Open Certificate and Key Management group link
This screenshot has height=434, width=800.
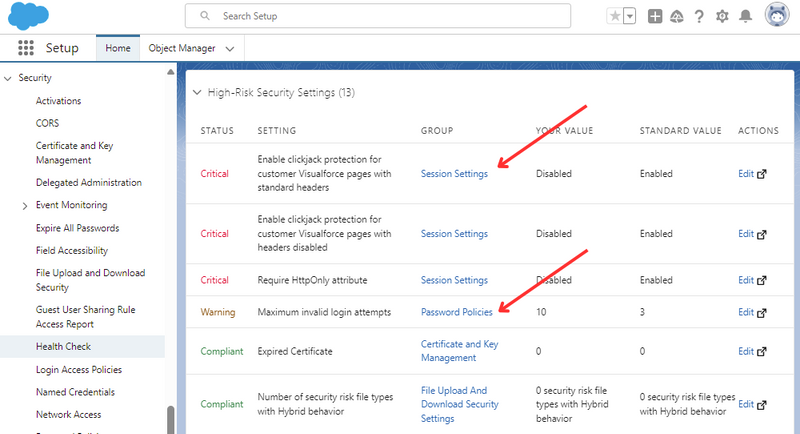(x=459, y=351)
